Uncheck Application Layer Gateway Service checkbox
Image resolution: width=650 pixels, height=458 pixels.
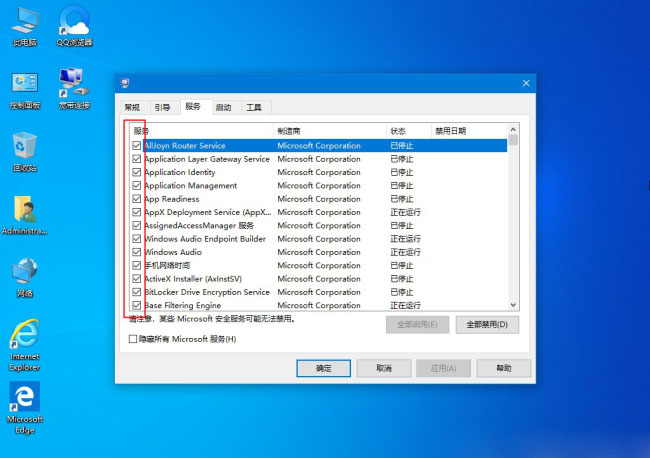click(137, 159)
